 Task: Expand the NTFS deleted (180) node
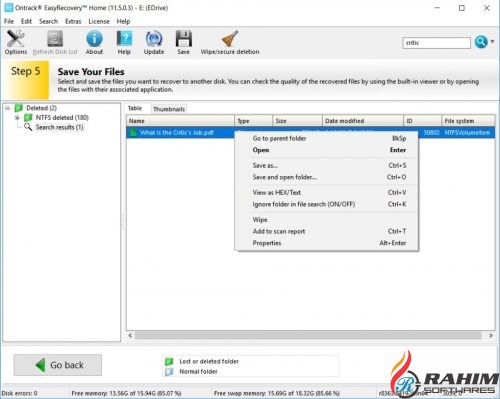pyautogui.click(x=17, y=118)
